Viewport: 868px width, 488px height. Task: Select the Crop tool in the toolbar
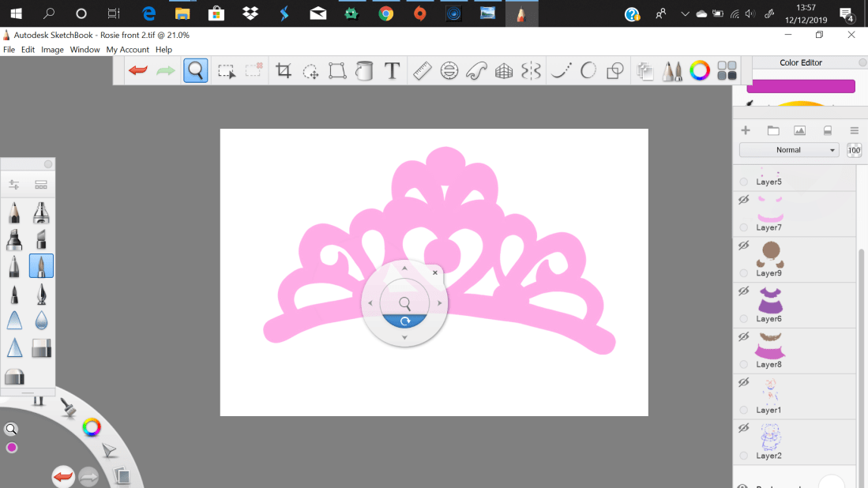click(x=284, y=71)
